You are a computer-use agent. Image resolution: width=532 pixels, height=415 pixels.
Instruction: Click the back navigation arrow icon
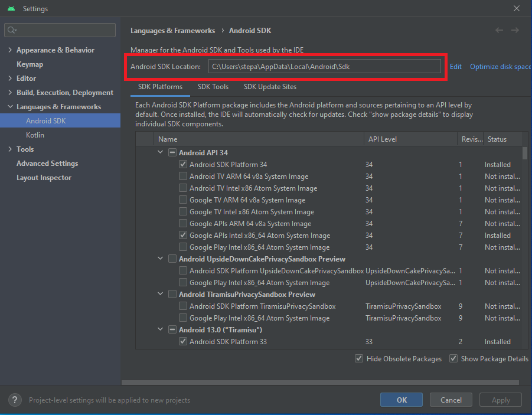click(x=500, y=30)
